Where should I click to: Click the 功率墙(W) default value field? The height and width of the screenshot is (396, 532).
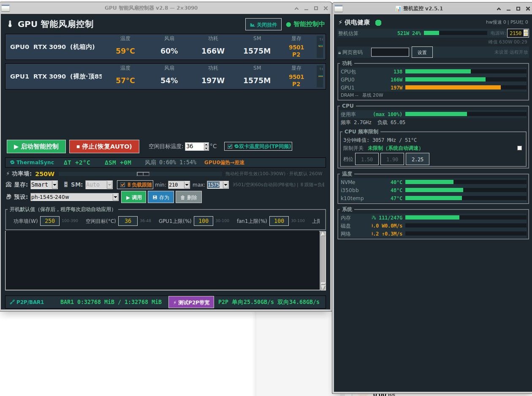pyautogui.click(x=50, y=221)
